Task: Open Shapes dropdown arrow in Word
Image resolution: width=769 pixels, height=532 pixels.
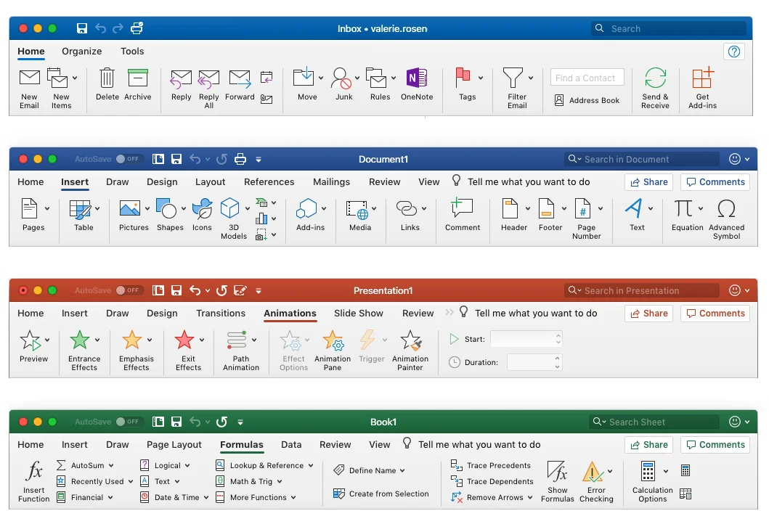Action: pyautogui.click(x=184, y=208)
